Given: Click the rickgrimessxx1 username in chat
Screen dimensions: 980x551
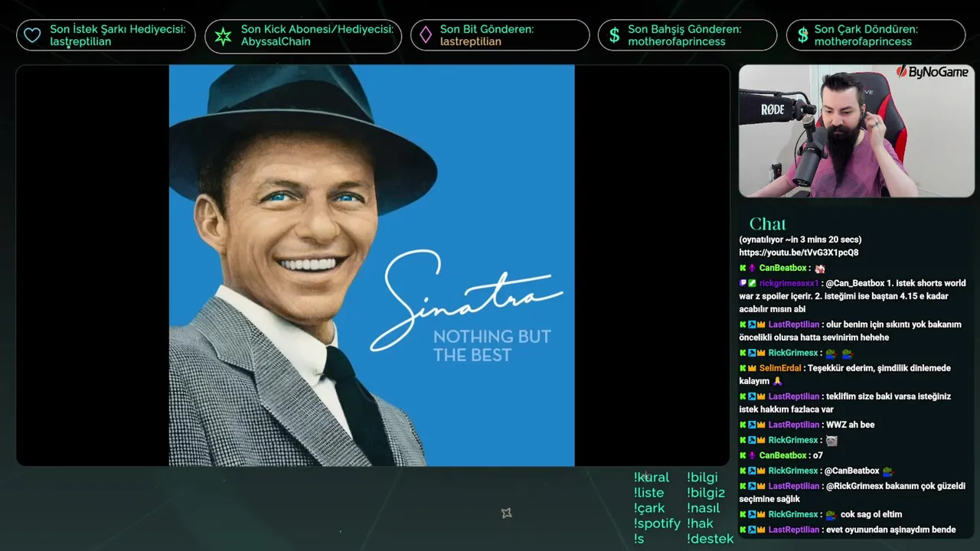Looking at the screenshot, I should pyautogui.click(x=789, y=283).
